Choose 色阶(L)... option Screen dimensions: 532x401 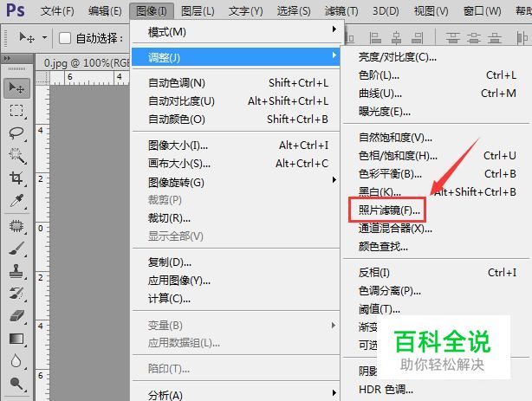click(437, 75)
